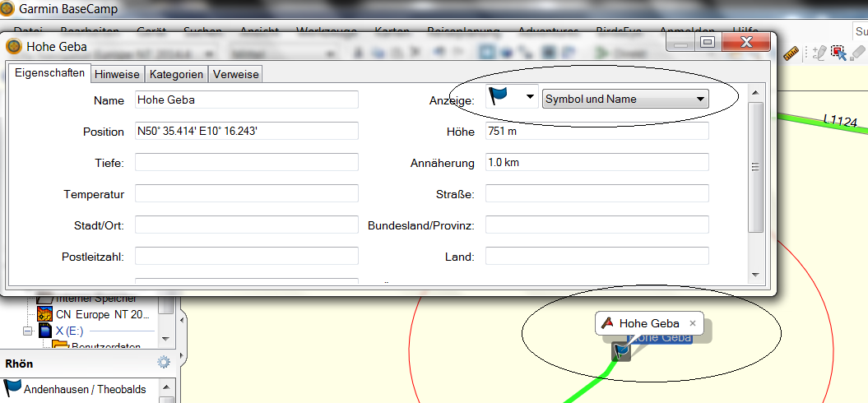
Task: Click the blue flag waypoint on map
Action: tap(621, 352)
